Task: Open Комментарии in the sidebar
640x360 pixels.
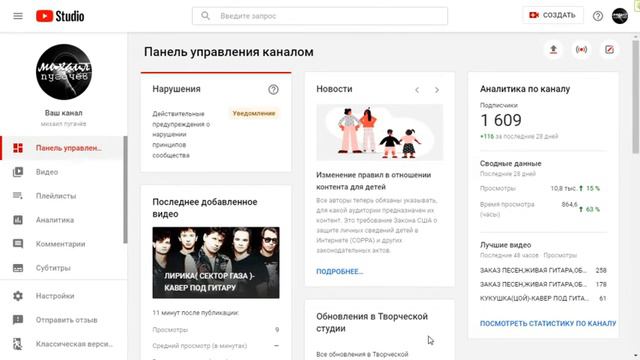Action: click(62, 244)
